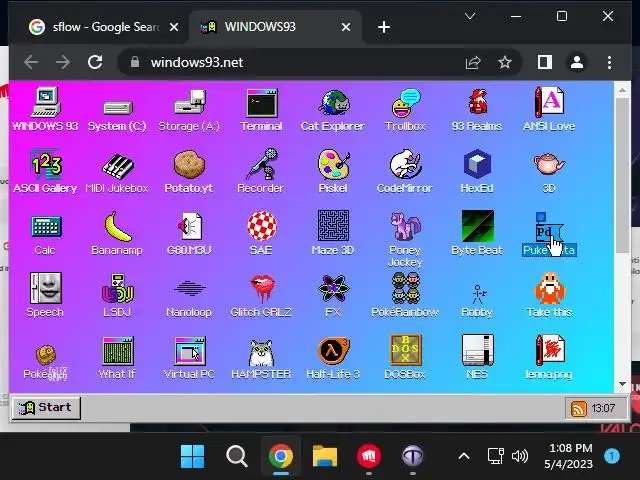Viewport: 640px width, 480px height.
Task: Expand the tab search dropdown arrow
Action: (470, 16)
